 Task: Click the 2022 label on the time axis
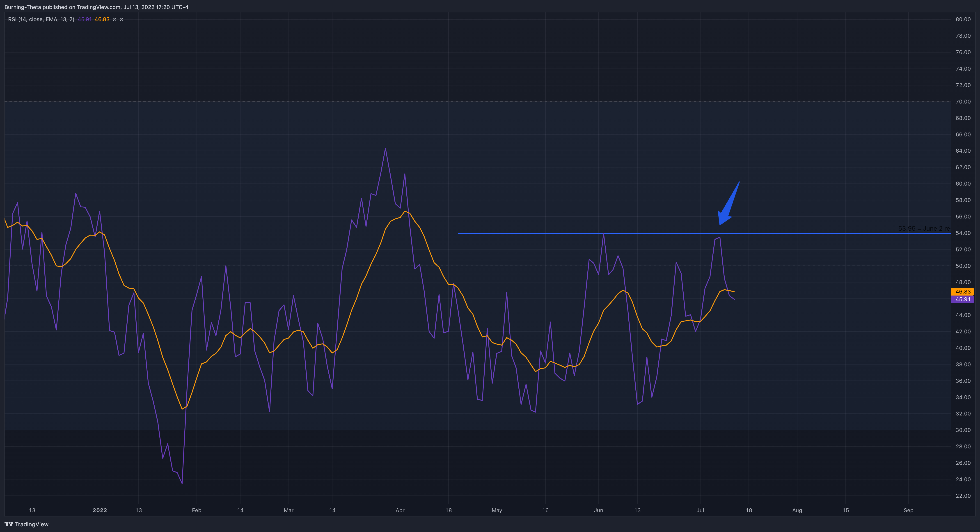coord(100,510)
